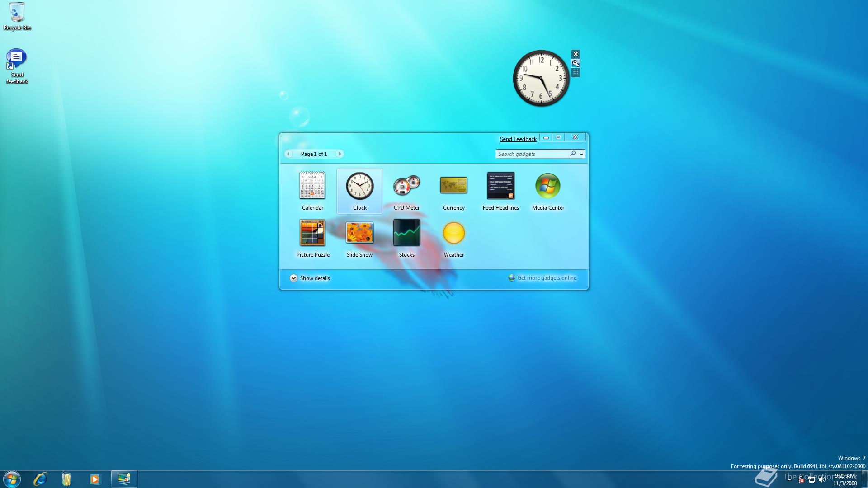Open Windows Explorer from taskbar
This screenshot has height=488, width=868.
[x=66, y=479]
